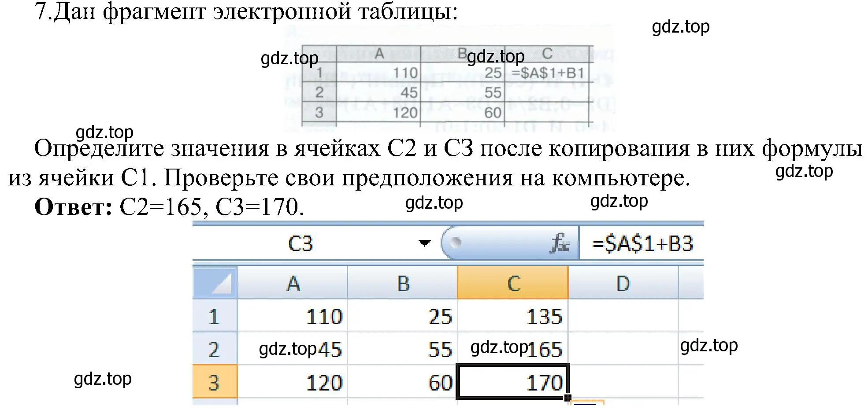Click cell A1 with value 110
This screenshot has height=409, width=868.
pos(293,316)
